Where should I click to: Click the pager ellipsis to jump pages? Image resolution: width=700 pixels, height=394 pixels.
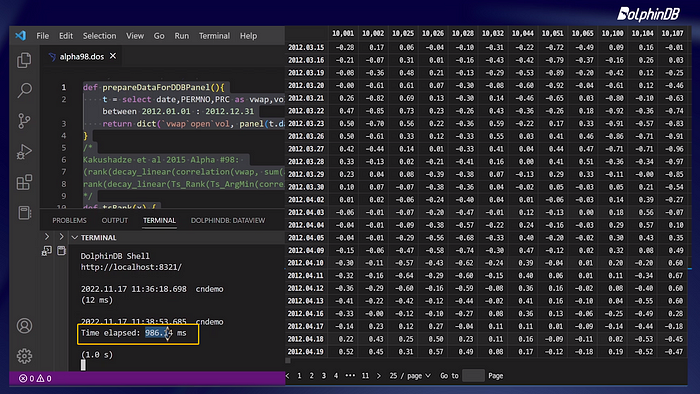(350, 376)
